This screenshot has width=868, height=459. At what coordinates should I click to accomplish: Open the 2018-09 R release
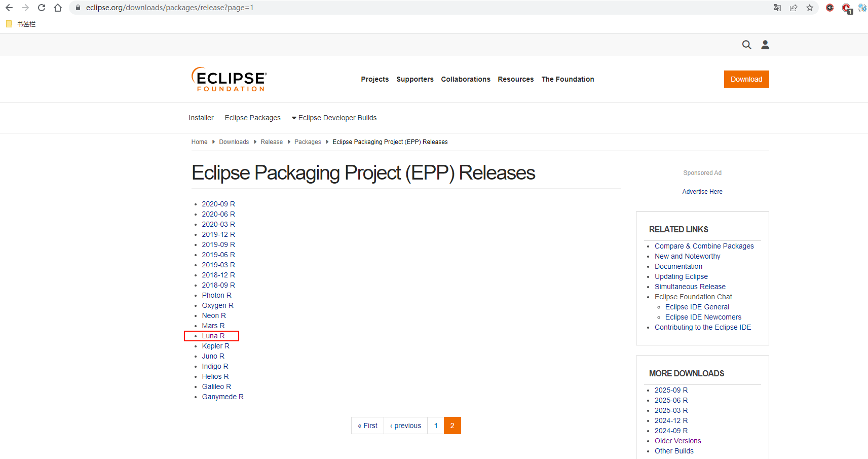point(218,285)
